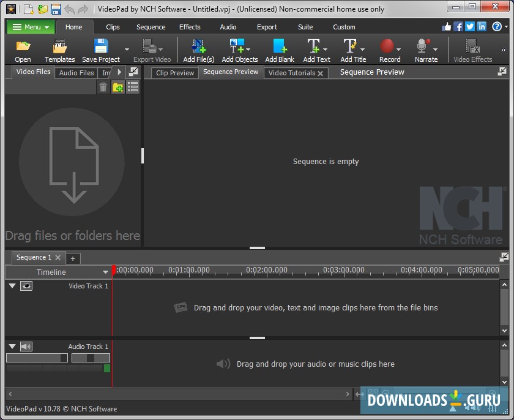The width and height of the screenshot is (514, 420).
Task: Mute Audio Track 1 speaker icon
Action: coord(26,347)
